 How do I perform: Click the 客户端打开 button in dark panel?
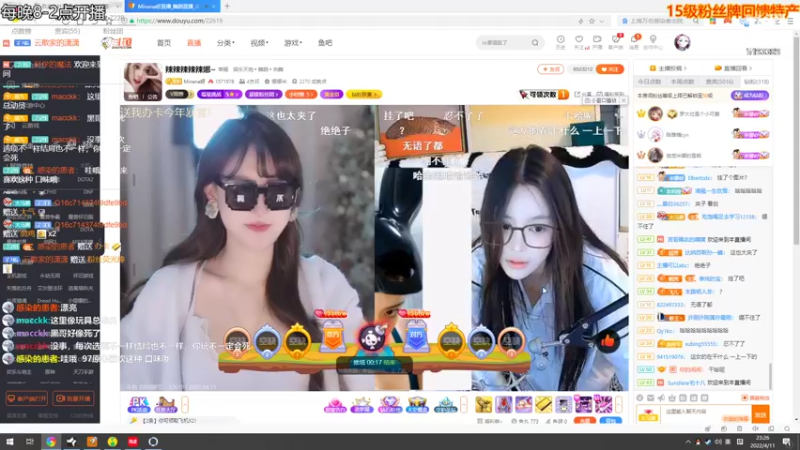(27, 398)
